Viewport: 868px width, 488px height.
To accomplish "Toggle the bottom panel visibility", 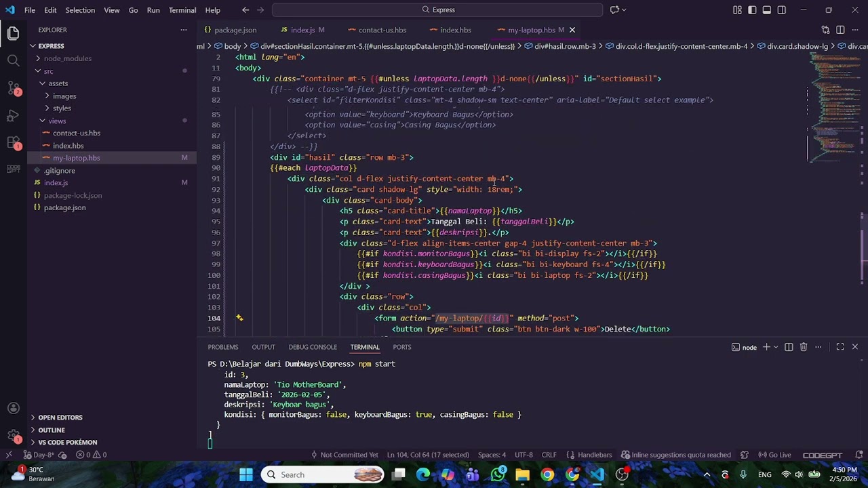I will 767,10.
